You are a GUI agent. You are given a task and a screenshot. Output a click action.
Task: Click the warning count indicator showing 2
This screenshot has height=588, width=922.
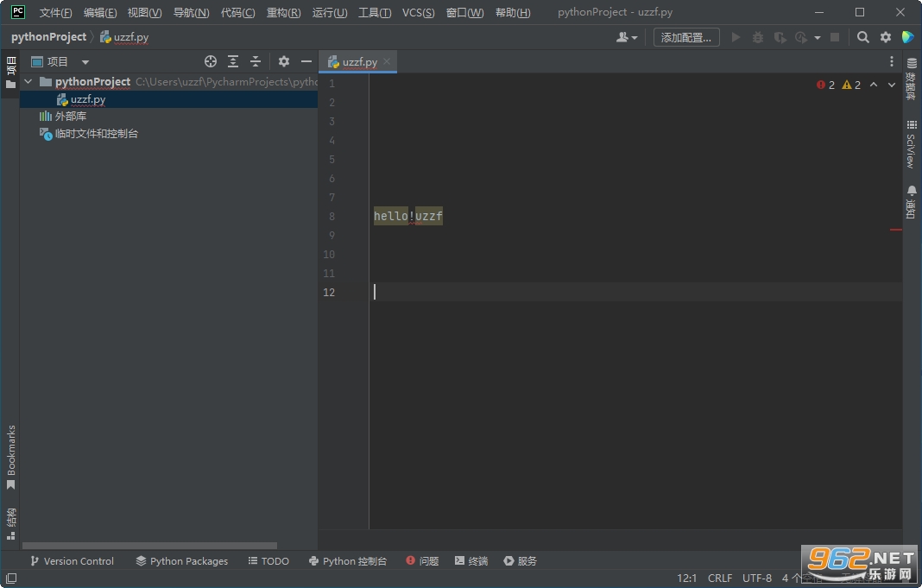pyautogui.click(x=851, y=85)
